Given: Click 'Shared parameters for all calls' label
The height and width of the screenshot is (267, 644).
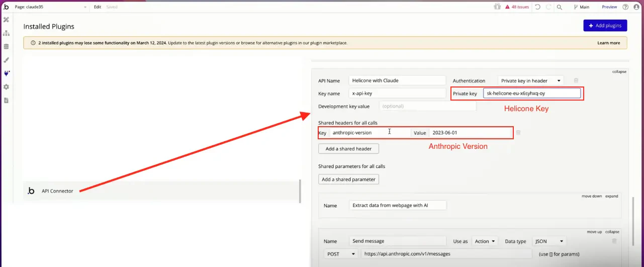Looking at the screenshot, I should 351,166.
